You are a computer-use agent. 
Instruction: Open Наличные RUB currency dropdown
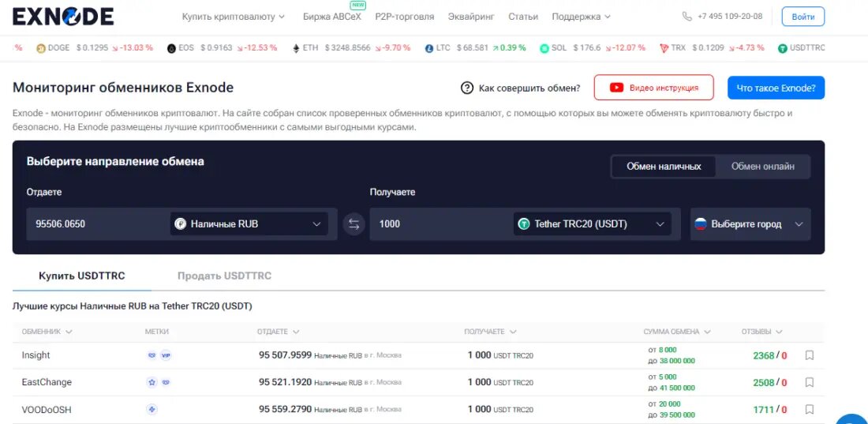tap(249, 224)
